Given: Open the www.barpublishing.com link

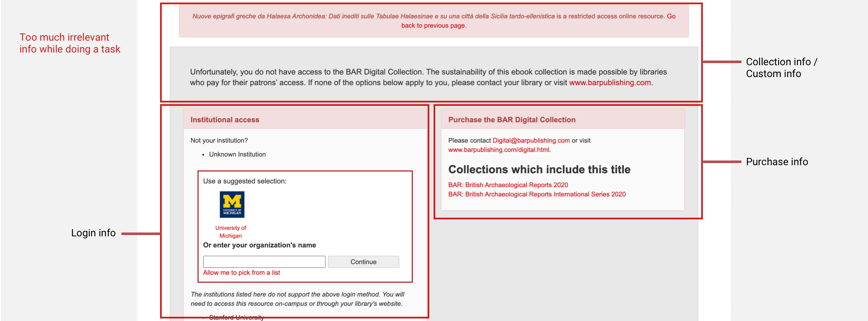Looking at the screenshot, I should click(610, 83).
